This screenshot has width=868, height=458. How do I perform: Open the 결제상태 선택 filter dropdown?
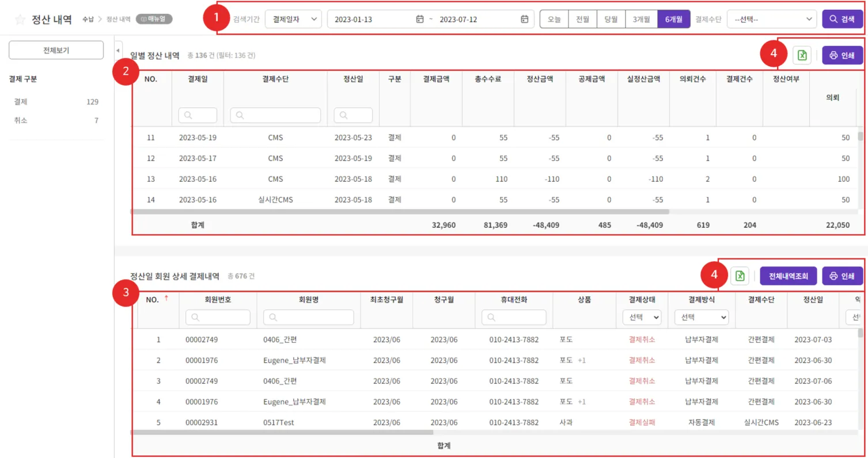point(642,317)
